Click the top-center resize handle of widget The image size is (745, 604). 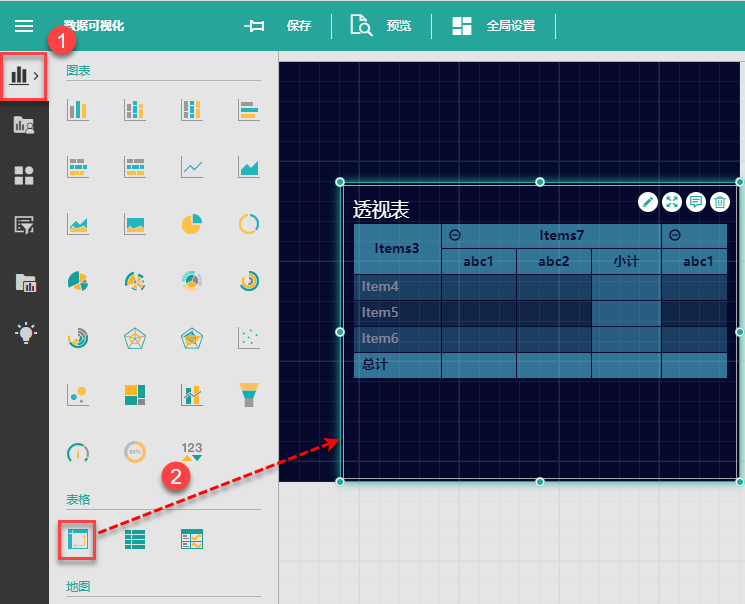pyautogui.click(x=540, y=182)
